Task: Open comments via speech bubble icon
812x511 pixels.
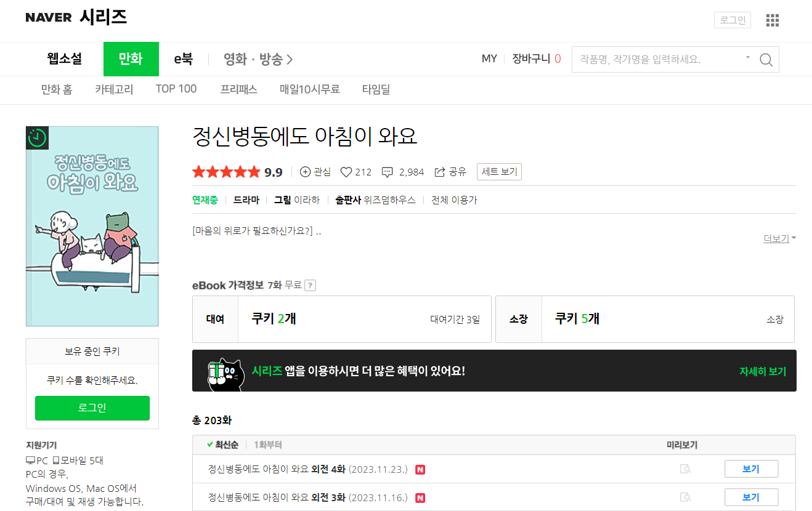Action: (x=388, y=172)
